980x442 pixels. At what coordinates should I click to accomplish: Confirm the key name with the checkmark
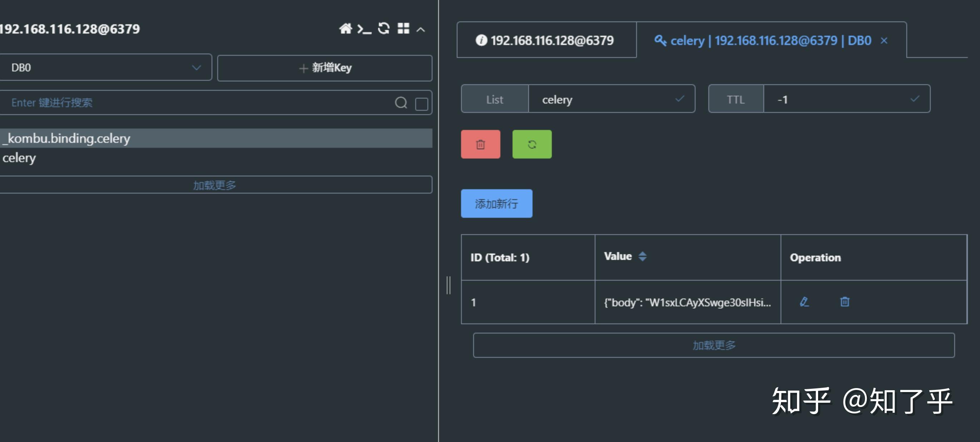click(679, 99)
